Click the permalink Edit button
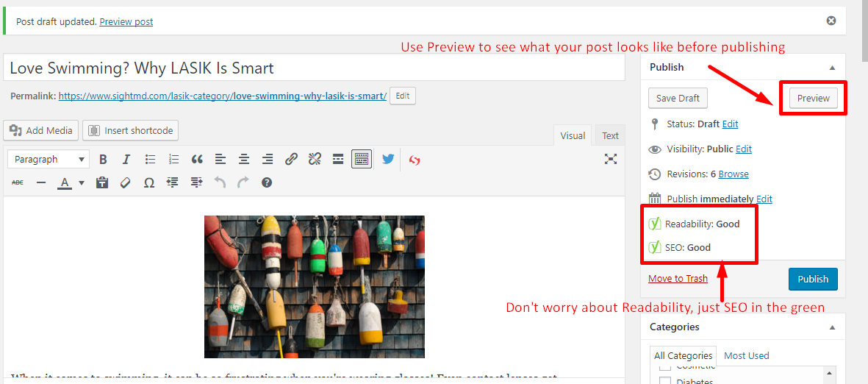Screen dimensions: 868x384 403,96
